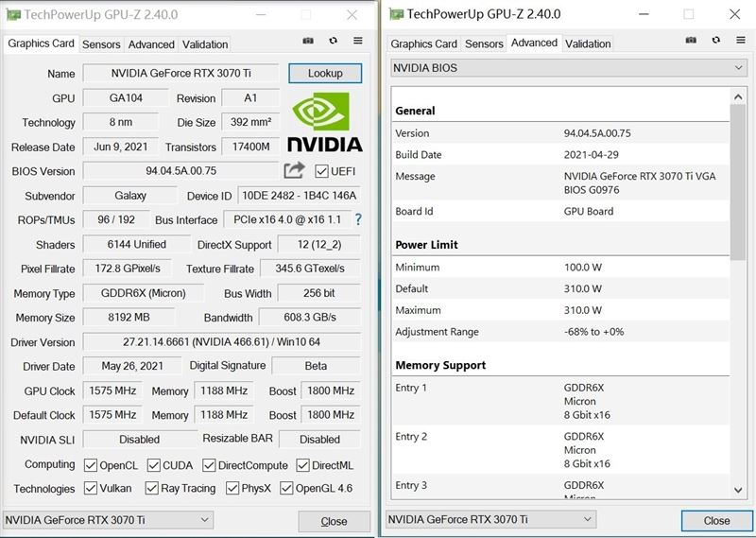756x538 pixels.
Task: Click the scroll down arrow in the Advanced panel
Action: 738,490
